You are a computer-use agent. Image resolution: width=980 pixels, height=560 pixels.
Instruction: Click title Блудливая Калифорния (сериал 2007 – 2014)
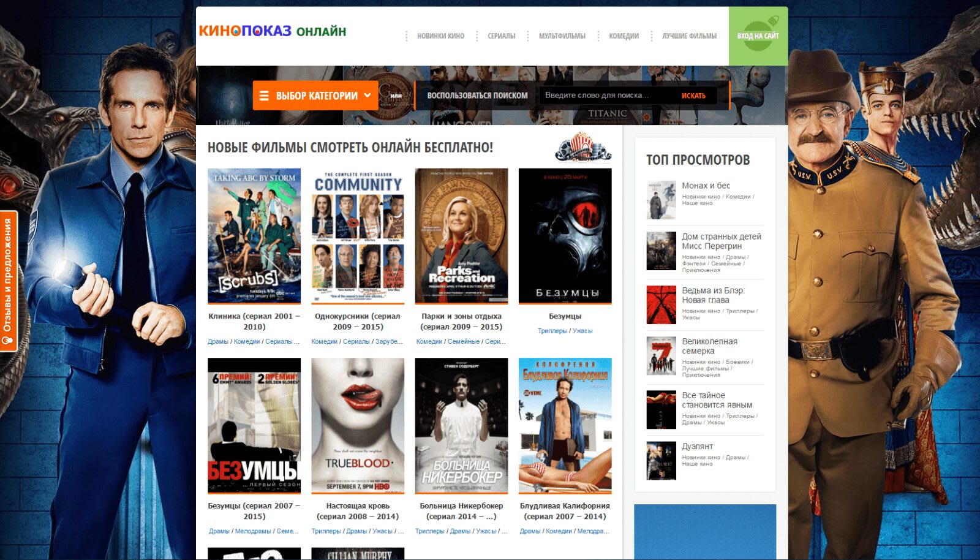coord(565,511)
